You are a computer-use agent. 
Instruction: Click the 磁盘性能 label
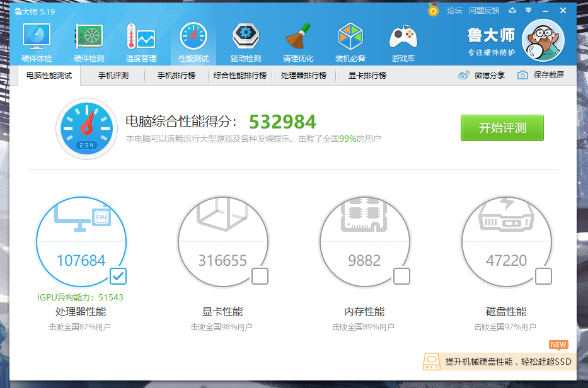tap(506, 312)
